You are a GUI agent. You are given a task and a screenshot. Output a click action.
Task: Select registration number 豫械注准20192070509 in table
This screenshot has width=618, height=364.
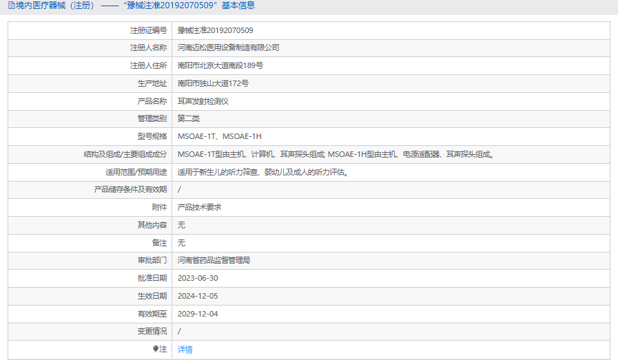pos(215,30)
